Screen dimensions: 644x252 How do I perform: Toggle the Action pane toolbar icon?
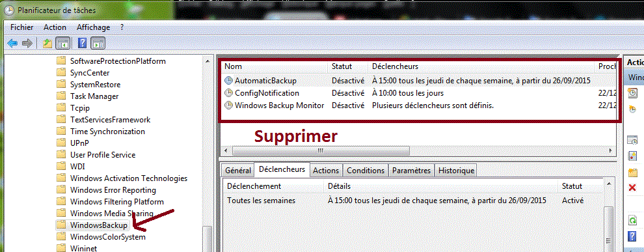[x=98, y=43]
